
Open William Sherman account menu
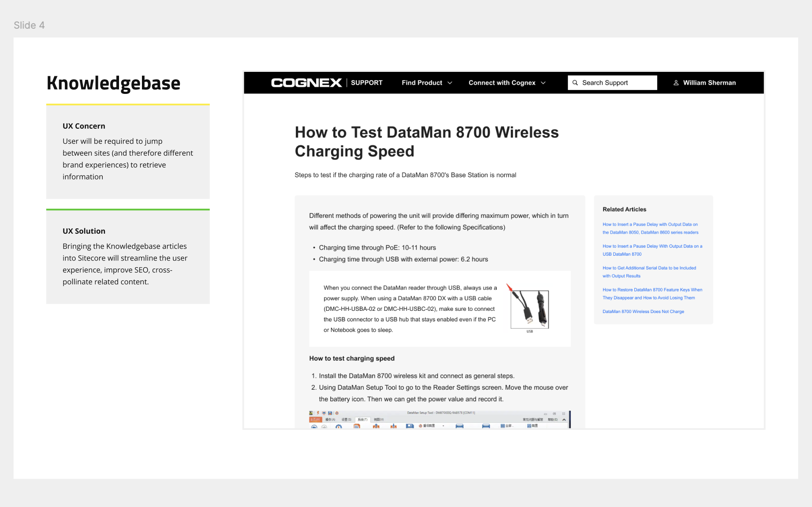[x=704, y=83]
